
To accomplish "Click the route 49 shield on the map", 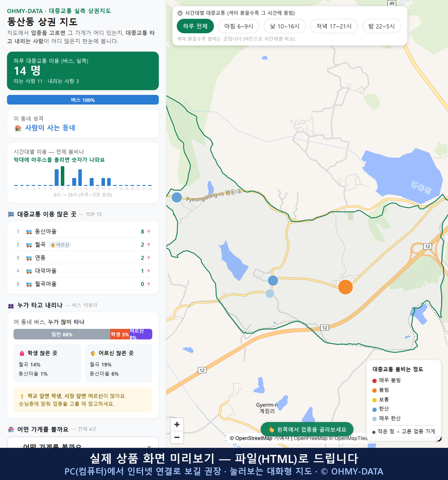I will pos(392,3).
